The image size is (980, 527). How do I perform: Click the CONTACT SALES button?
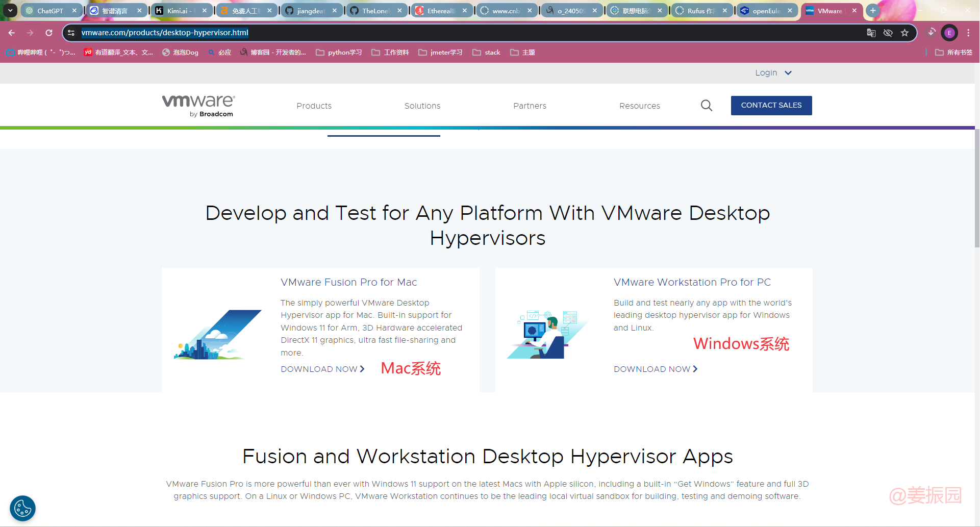(771, 106)
